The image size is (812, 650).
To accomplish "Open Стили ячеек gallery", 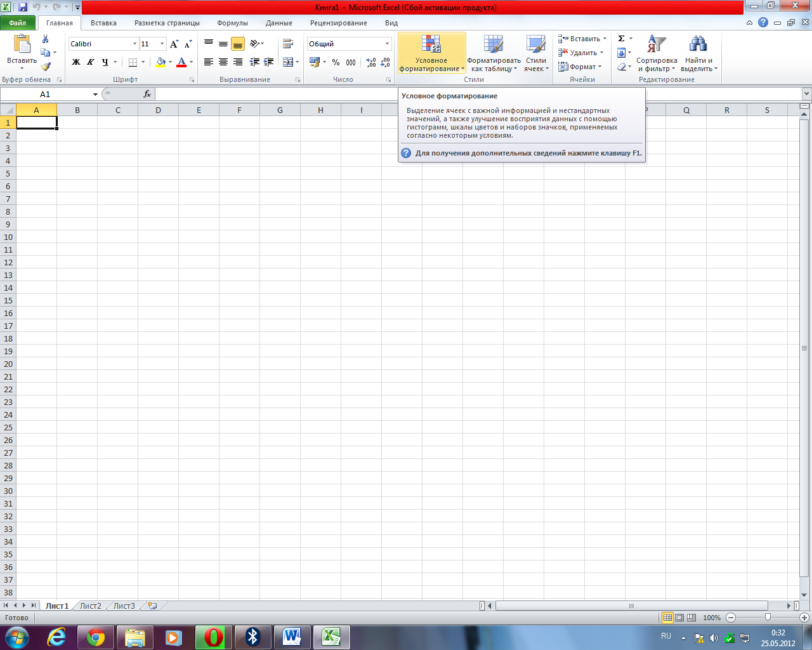I will click(536, 53).
